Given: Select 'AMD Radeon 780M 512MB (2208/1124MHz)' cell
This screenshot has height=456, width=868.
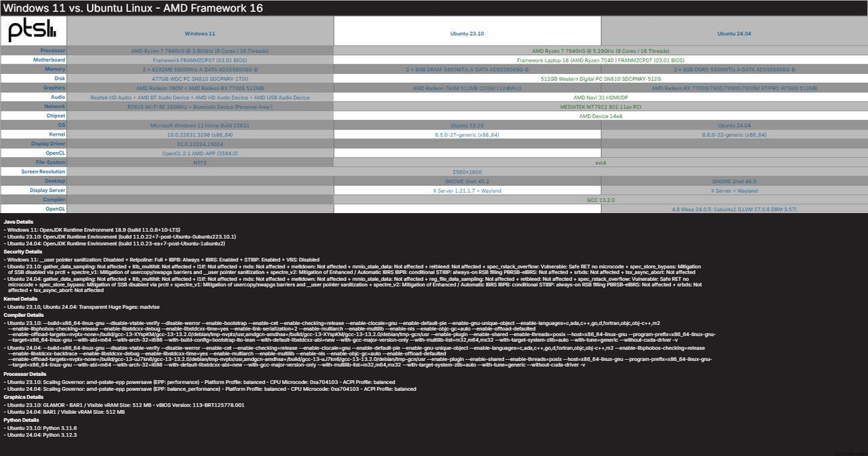Looking at the screenshot, I should pyautogui.click(x=467, y=88).
